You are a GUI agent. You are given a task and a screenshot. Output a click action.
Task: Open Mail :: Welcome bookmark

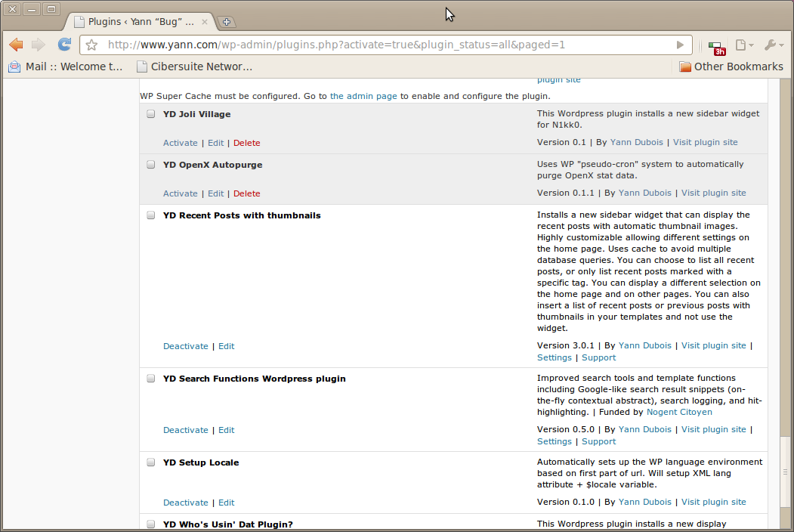[65, 66]
